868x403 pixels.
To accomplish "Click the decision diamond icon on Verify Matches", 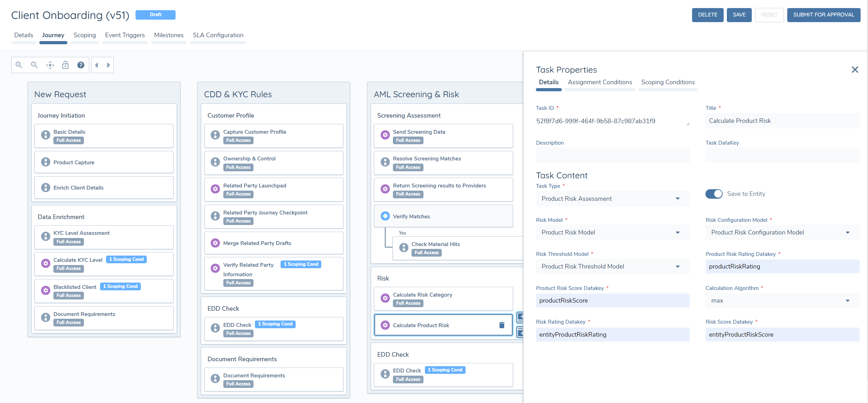I will 385,216.
